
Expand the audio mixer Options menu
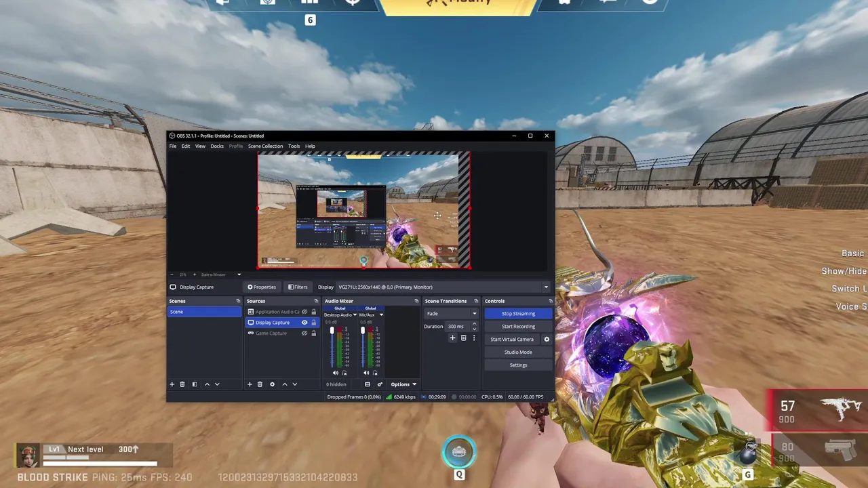(x=403, y=384)
